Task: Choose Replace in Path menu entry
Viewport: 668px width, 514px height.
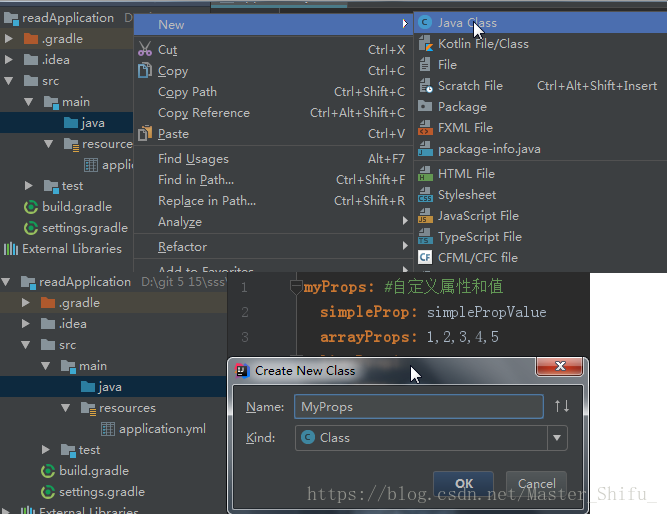Action: pos(274,201)
